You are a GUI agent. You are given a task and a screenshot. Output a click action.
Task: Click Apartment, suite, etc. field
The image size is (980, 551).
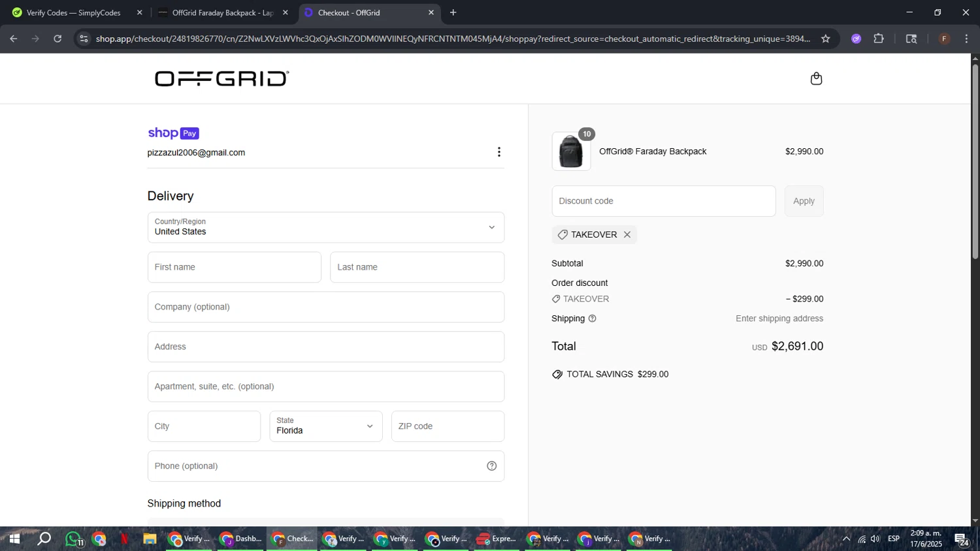pyautogui.click(x=326, y=386)
